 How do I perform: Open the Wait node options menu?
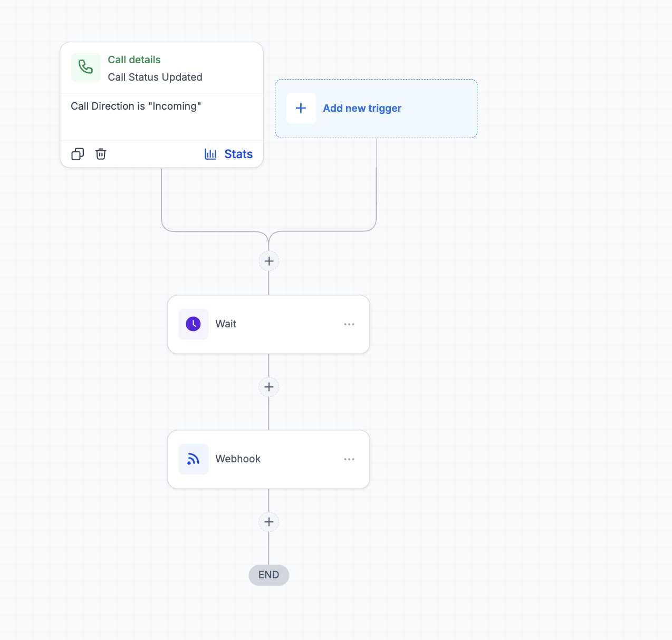(349, 324)
